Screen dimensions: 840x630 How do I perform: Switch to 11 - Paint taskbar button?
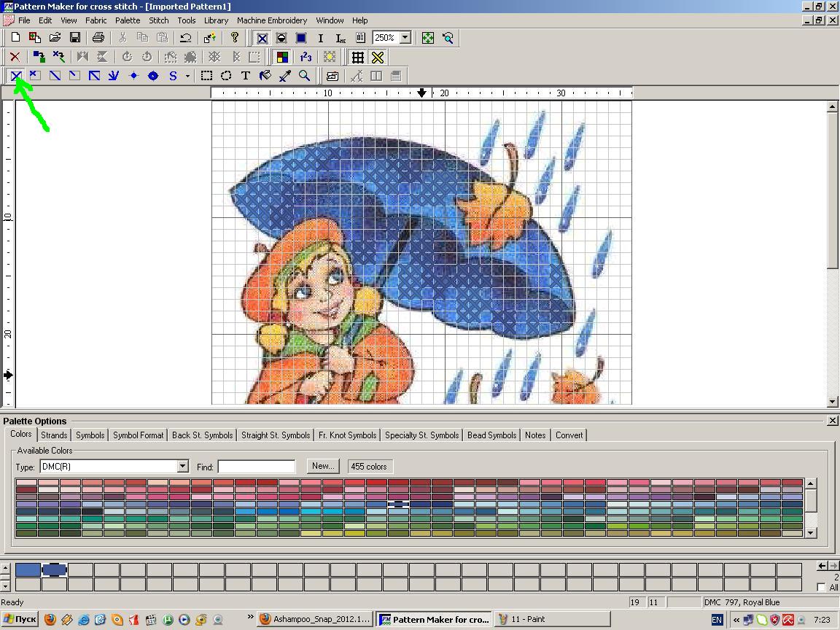pyautogui.click(x=527, y=620)
